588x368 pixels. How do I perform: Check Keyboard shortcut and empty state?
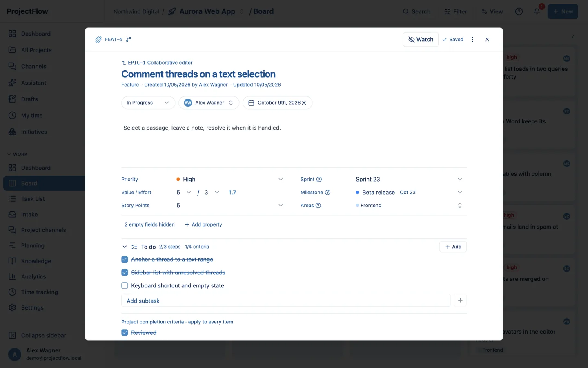(x=125, y=286)
